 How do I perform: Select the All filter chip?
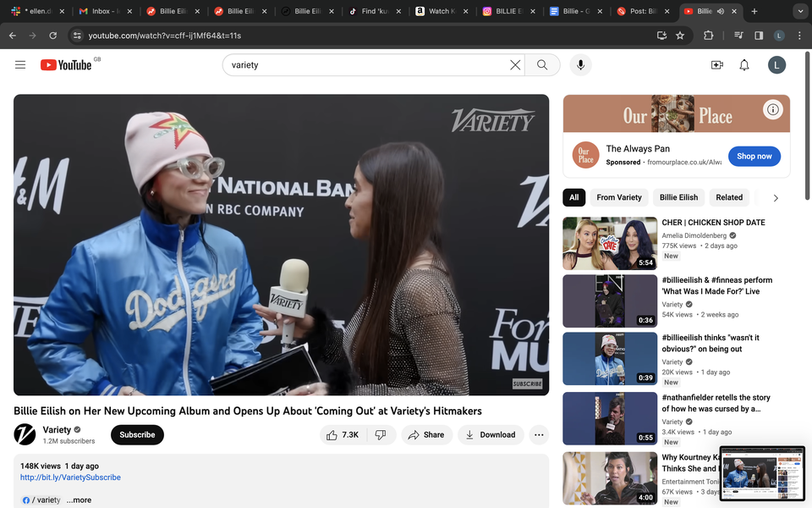pos(573,197)
